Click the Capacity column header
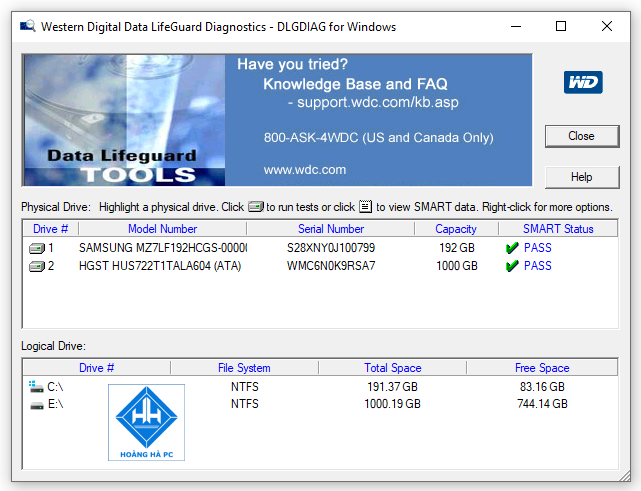This screenshot has width=641, height=491. pos(456,229)
